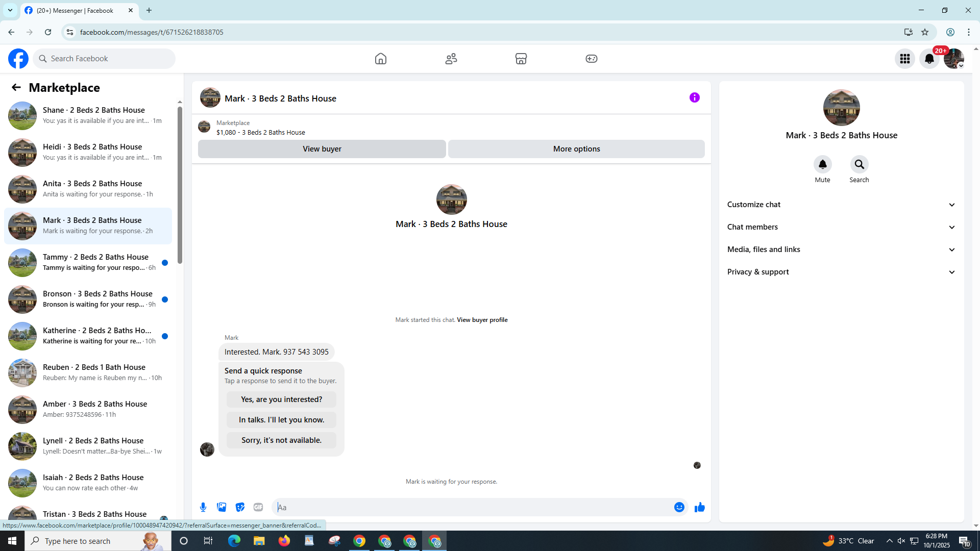Open Tammy's 2 Beds 2 Baths House conversation
Screen dimensions: 980x551
click(88, 263)
